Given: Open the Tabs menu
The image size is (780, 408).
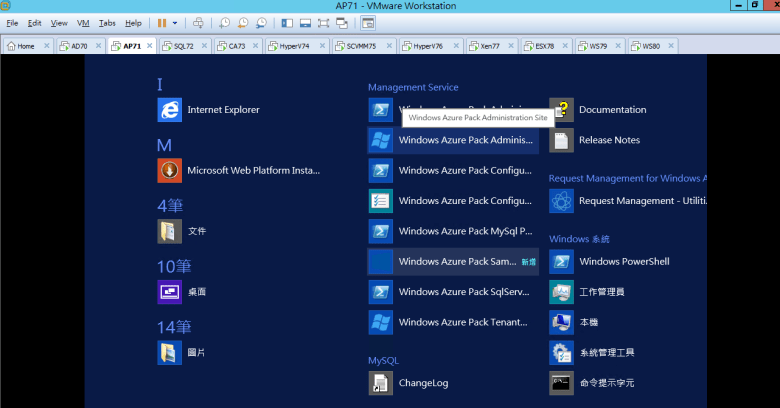Looking at the screenshot, I should coord(107,22).
